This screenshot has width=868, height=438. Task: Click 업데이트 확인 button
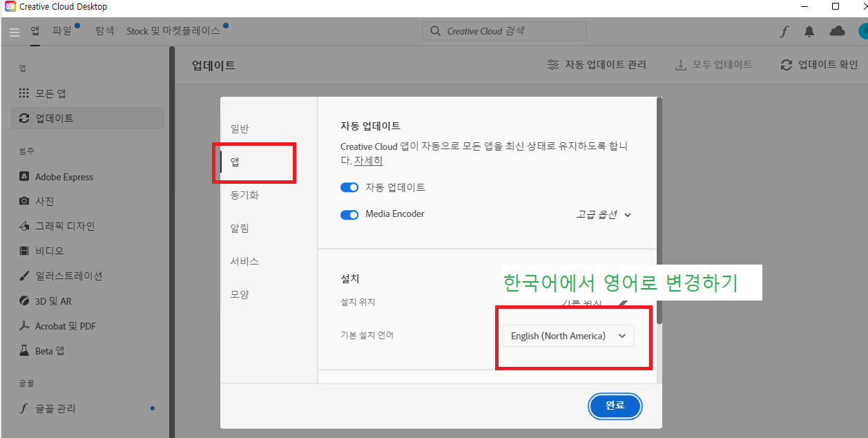[x=819, y=65]
